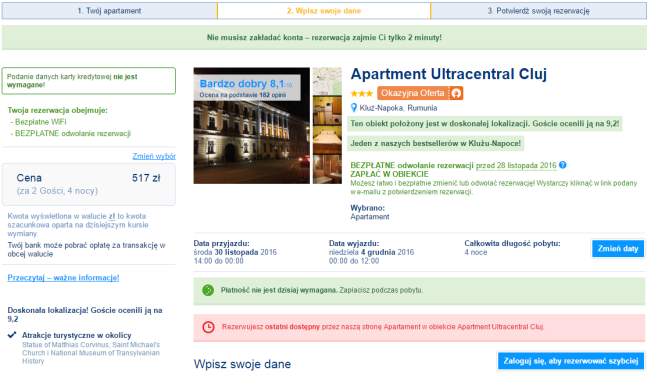Click the ZAPŁAĆ W OBIEKCIE text
This screenshot has width=650, height=374.
[x=390, y=174]
